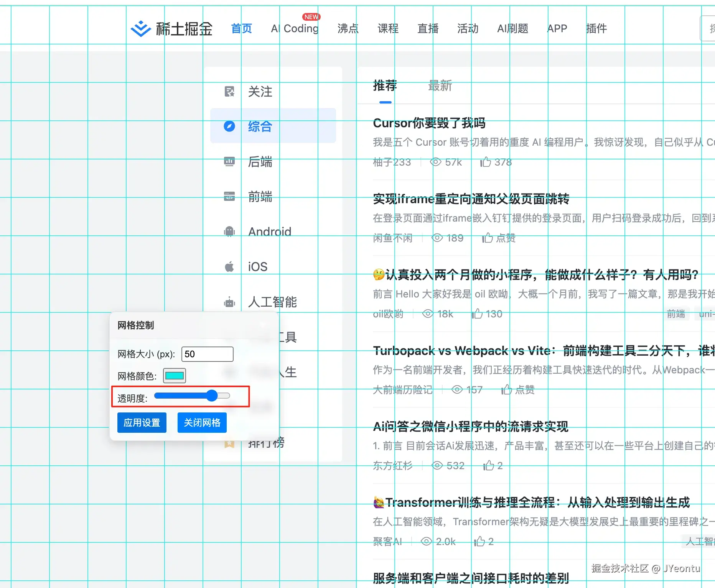Image resolution: width=715 pixels, height=588 pixels.
Task: Open article Cursor你要毁了我吗
Action: (429, 123)
